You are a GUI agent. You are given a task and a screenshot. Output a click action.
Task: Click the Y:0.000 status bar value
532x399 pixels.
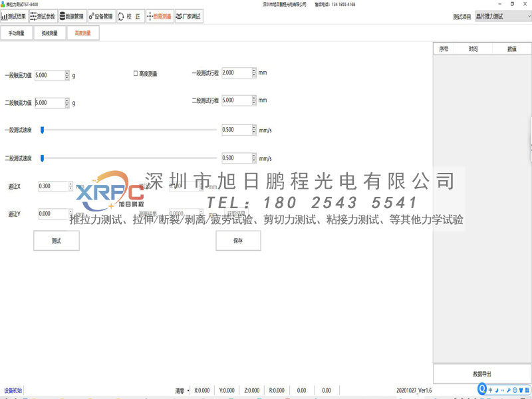[x=227, y=390]
